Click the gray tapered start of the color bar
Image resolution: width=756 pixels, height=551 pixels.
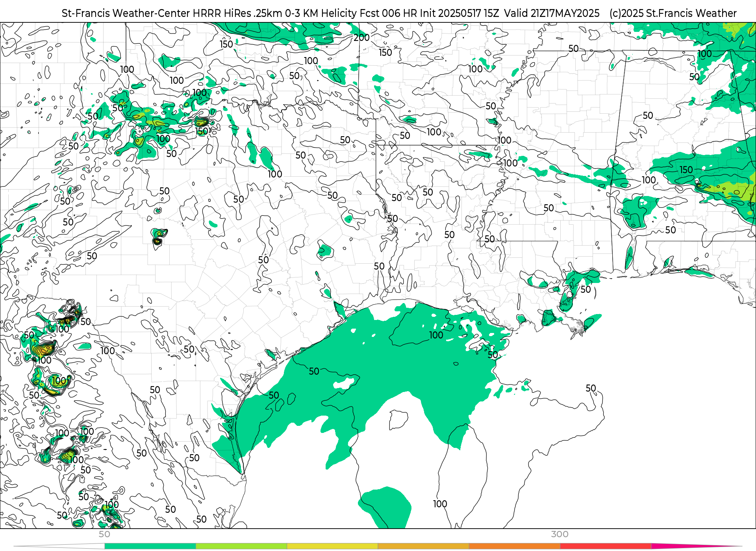click(x=59, y=546)
